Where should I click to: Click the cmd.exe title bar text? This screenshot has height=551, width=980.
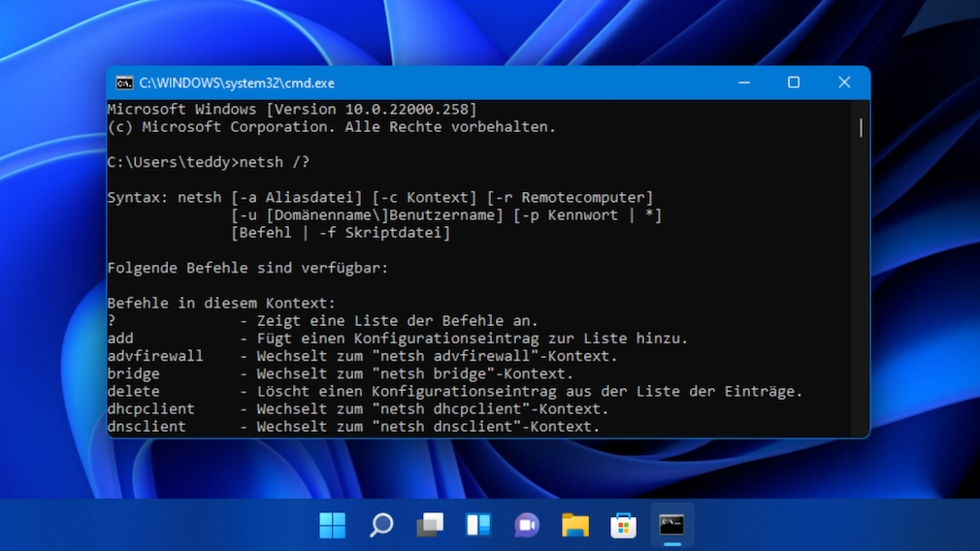click(237, 83)
